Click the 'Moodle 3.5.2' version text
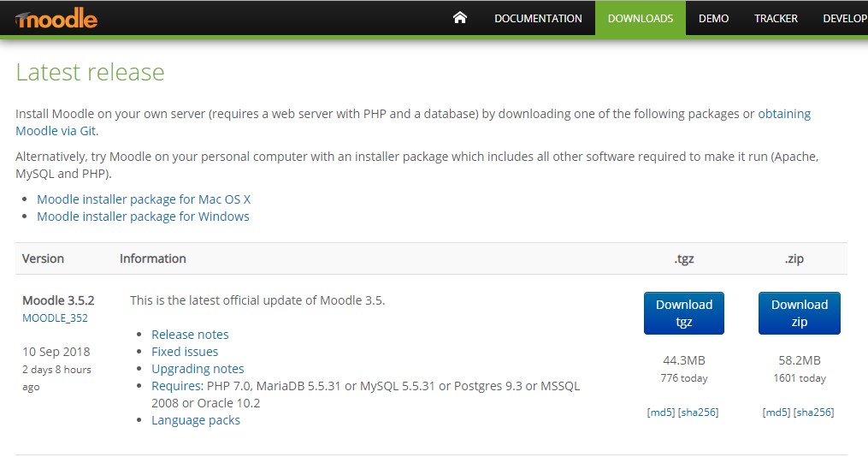The image size is (868, 457). click(x=58, y=300)
